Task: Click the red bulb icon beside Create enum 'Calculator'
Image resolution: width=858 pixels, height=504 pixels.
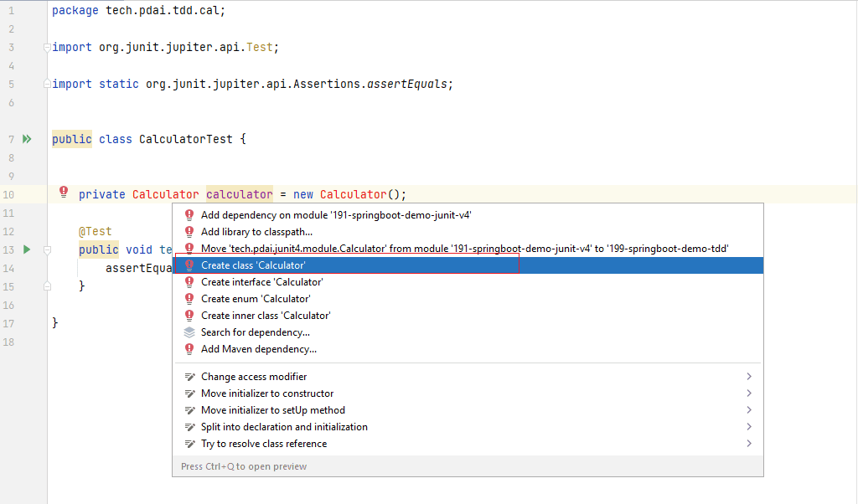Action: coord(189,299)
